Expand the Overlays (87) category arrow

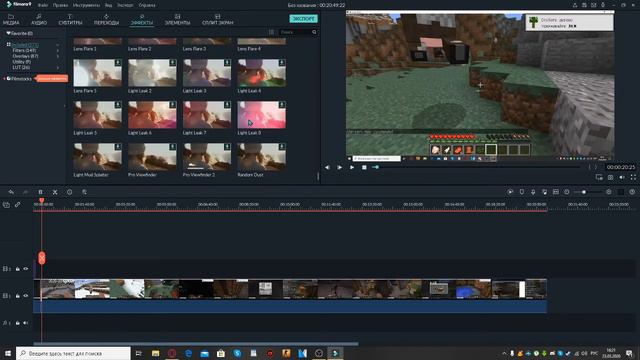58,56
